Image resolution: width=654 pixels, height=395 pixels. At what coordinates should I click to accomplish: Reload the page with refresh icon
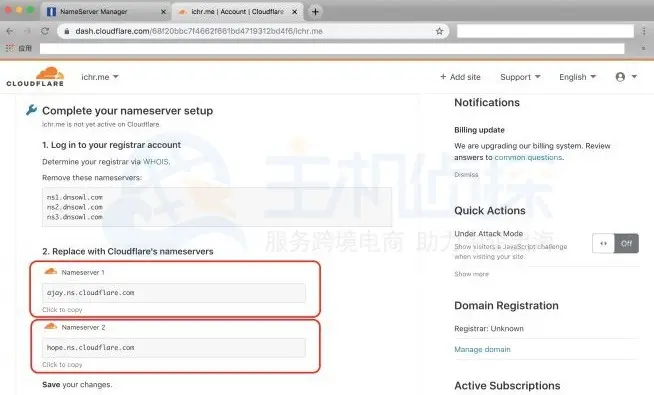(45, 31)
